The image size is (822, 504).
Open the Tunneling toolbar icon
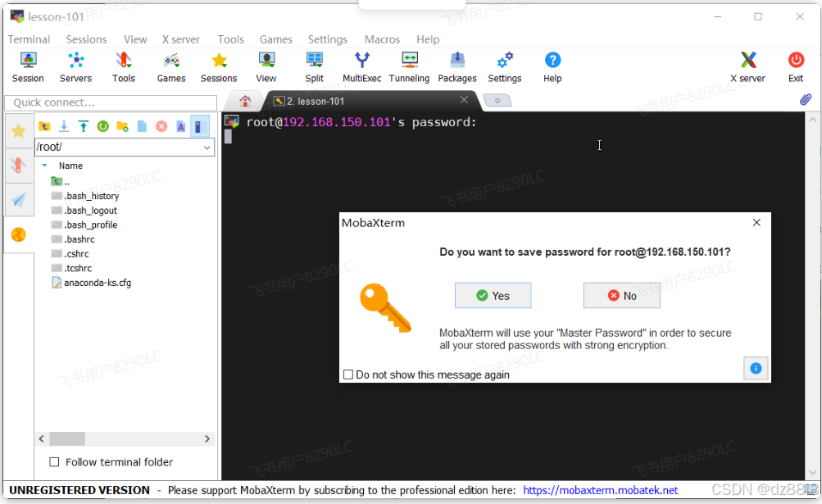409,67
